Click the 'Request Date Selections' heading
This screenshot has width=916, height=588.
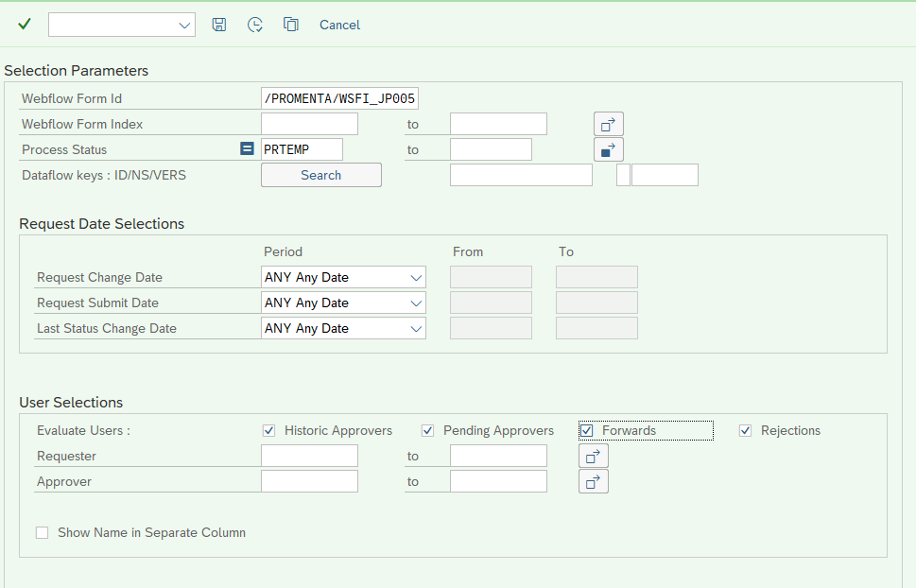pos(102,224)
